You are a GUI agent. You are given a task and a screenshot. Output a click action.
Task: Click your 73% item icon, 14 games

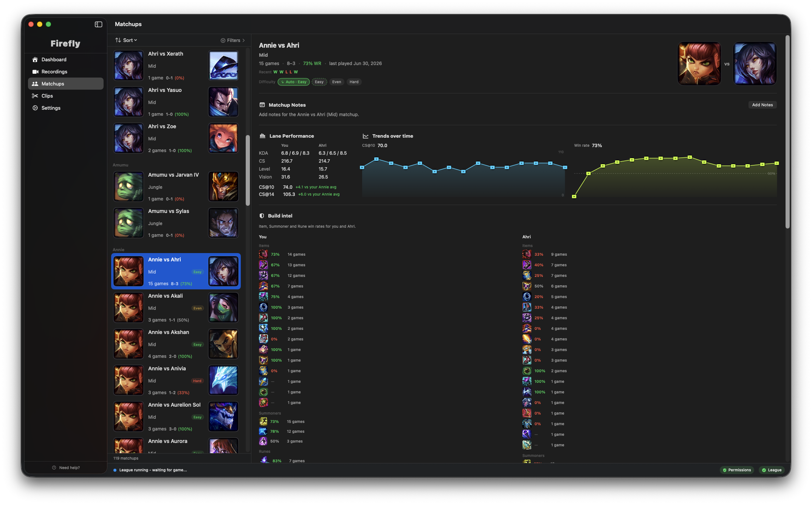point(263,254)
